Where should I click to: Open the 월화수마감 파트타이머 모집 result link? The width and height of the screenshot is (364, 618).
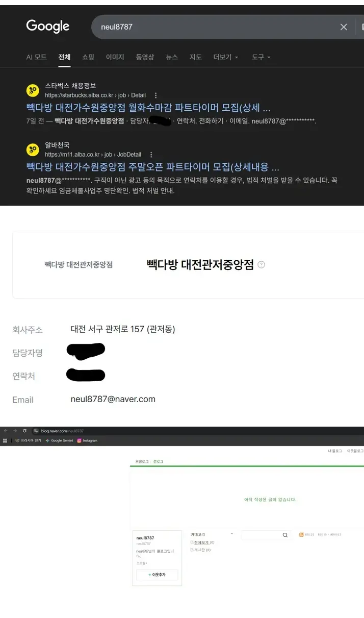coord(148,108)
